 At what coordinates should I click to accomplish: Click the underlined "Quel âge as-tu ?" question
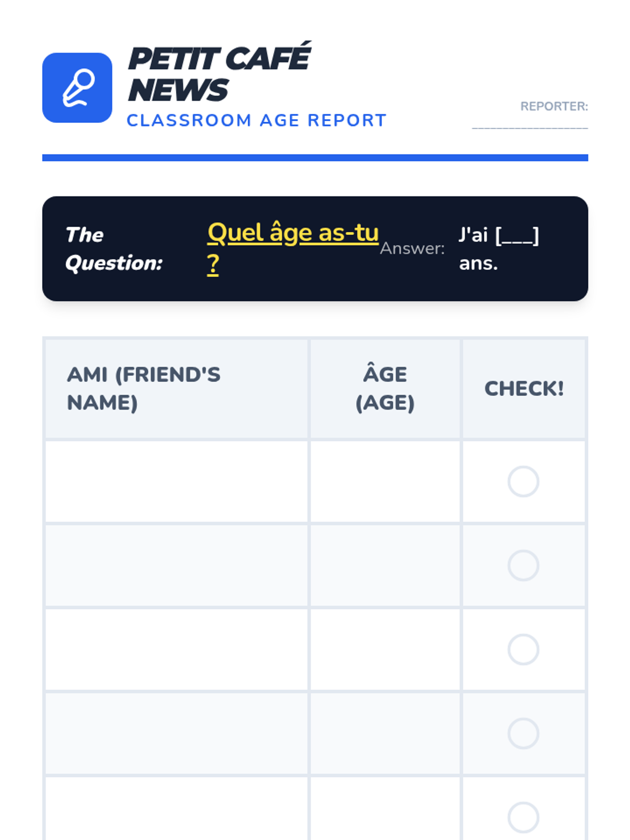(x=292, y=234)
